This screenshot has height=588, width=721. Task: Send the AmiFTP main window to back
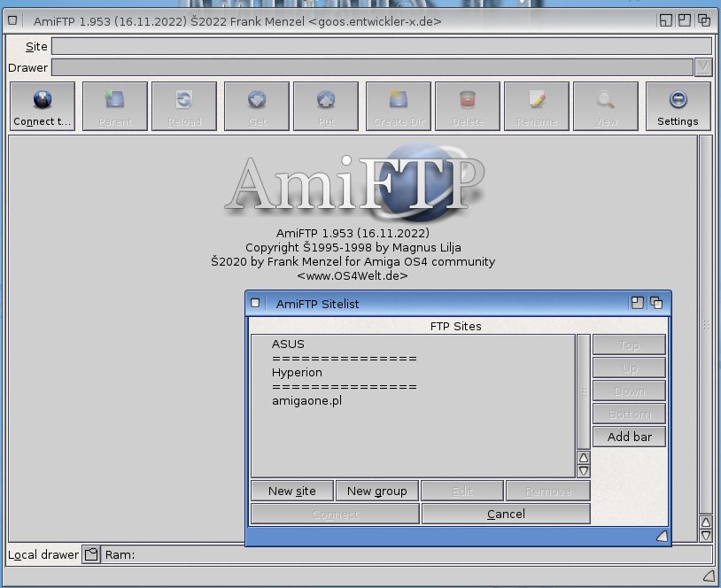tap(704, 20)
